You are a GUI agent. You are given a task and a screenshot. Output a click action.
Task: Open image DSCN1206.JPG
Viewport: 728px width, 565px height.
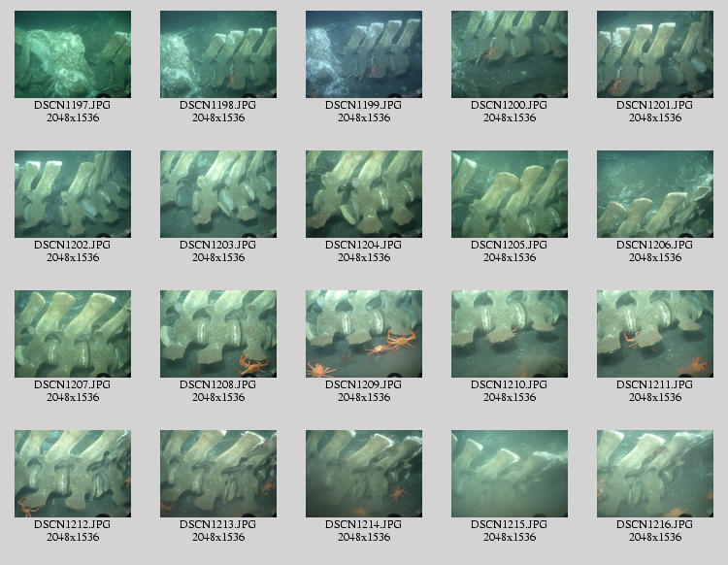point(655,194)
